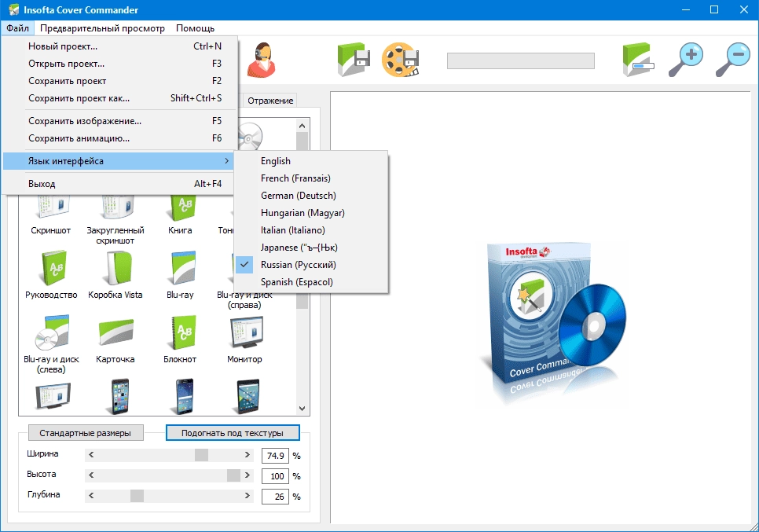Click the zoom in magnifier icon
Screen dimensions: 759x532
pos(685,60)
